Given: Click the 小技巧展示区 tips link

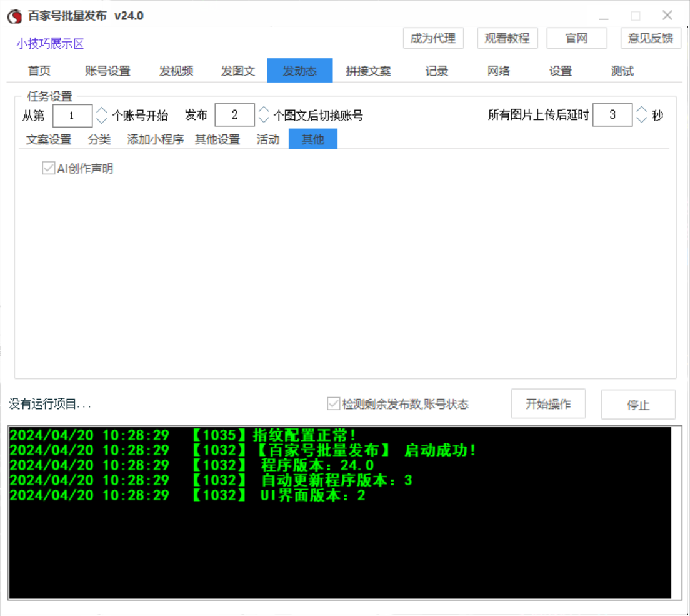Looking at the screenshot, I should [x=50, y=44].
